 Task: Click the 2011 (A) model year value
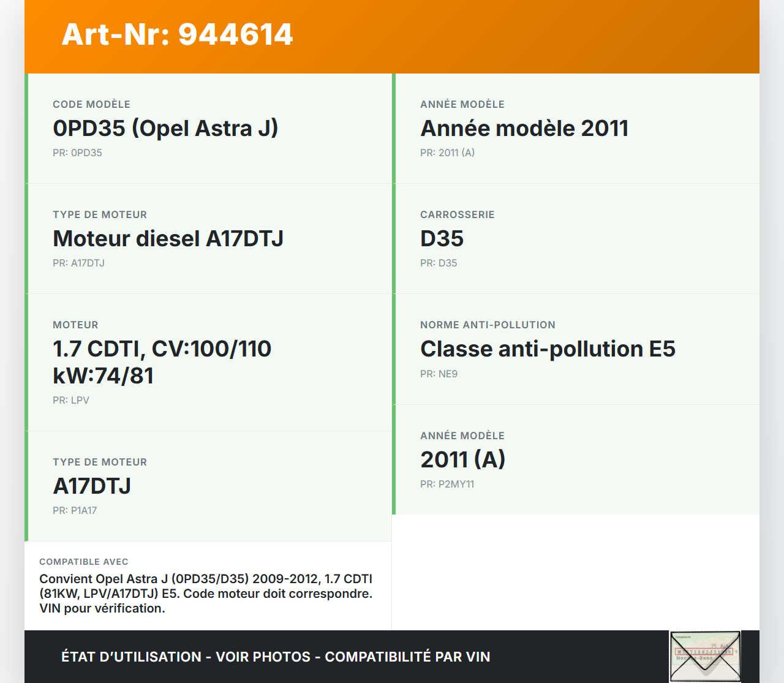[462, 459]
